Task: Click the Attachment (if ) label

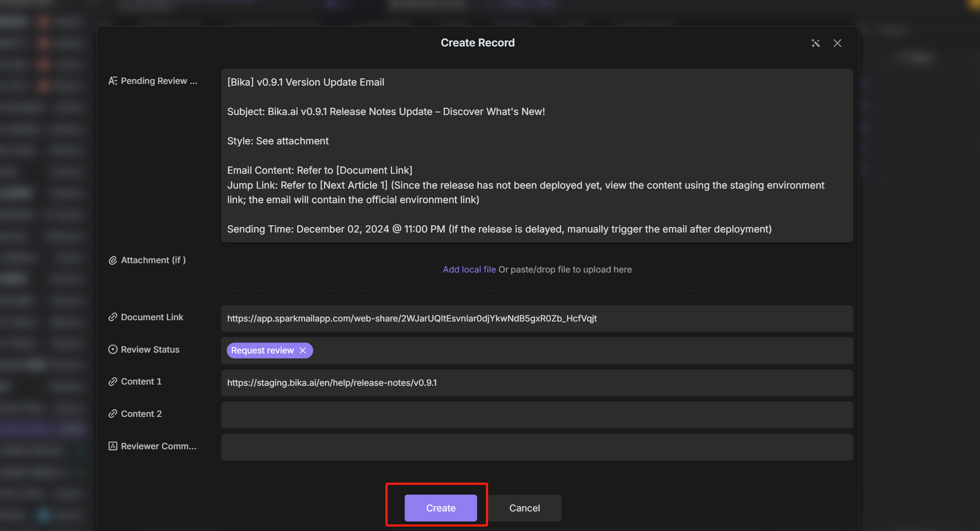Action: coord(153,260)
